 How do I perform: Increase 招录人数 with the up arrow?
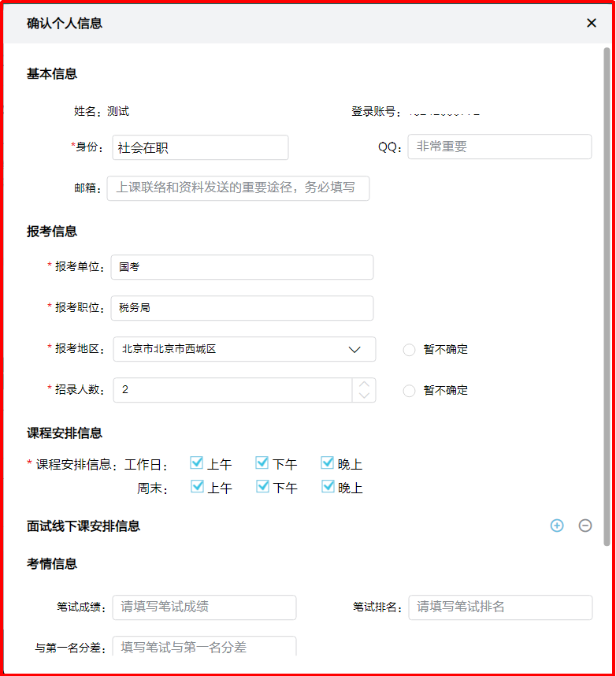click(364, 384)
